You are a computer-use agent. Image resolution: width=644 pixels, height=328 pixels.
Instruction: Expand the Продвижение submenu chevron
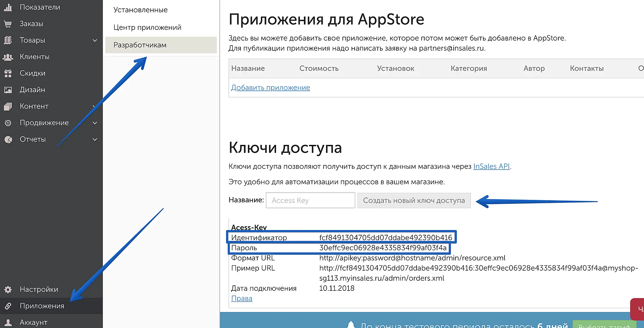pyautogui.click(x=95, y=123)
